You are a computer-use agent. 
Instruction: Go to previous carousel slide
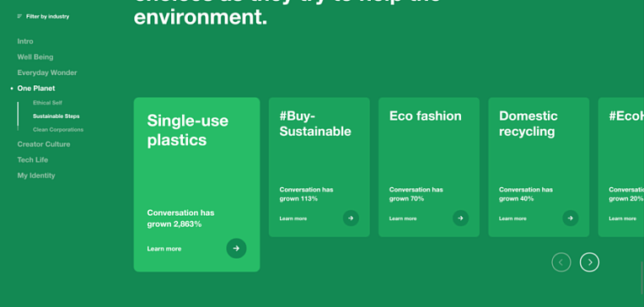point(561,262)
